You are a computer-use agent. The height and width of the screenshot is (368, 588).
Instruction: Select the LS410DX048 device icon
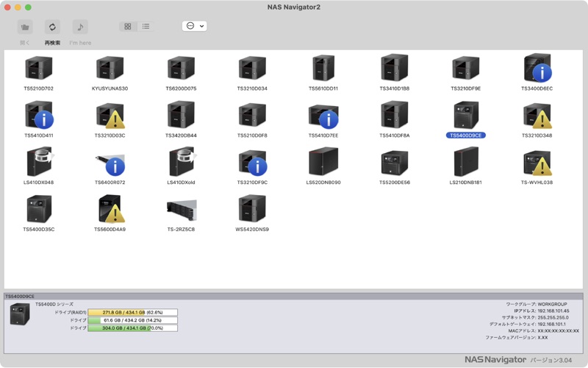coord(40,161)
